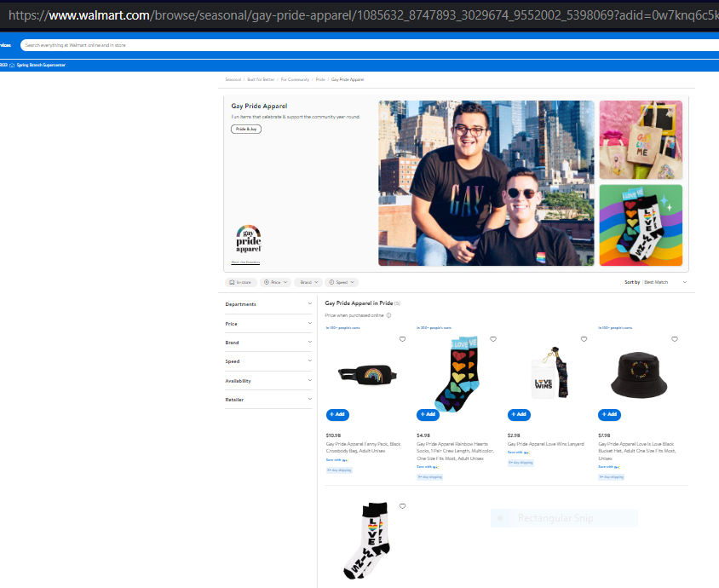
Task: Select Spring Branch Supercenter store text
Action: pos(41,65)
